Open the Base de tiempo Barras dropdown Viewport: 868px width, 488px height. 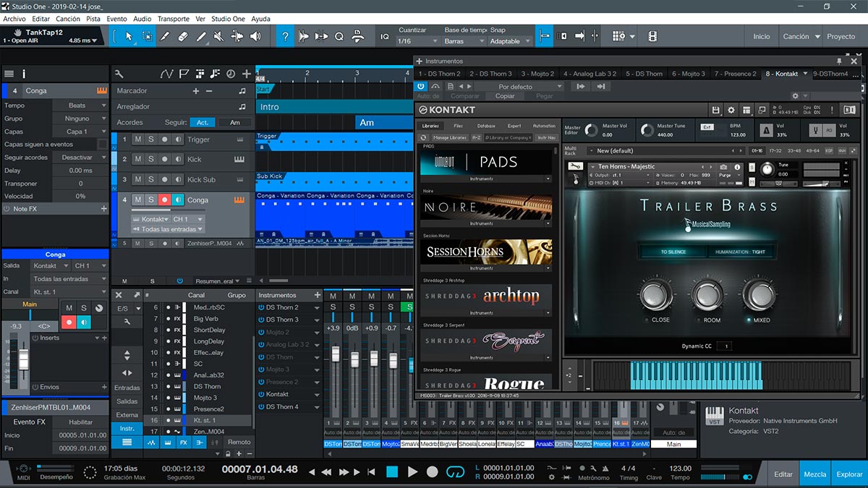coord(462,41)
